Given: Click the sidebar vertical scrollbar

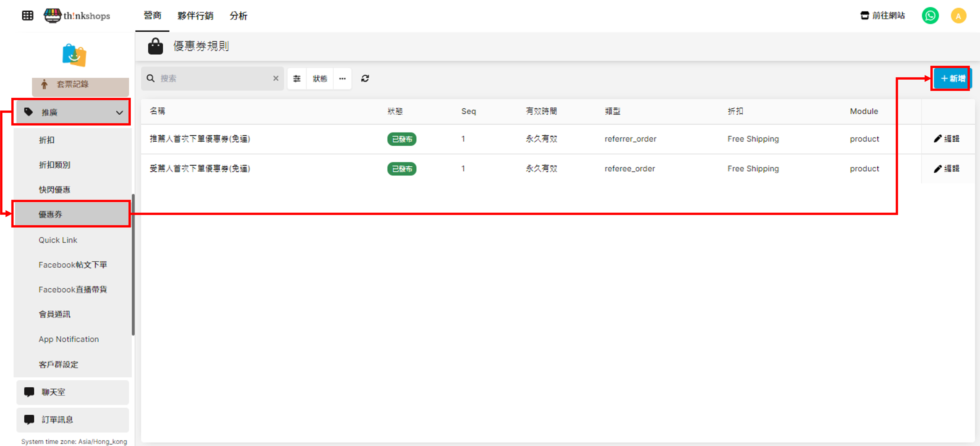Looking at the screenshot, I should point(133,264).
